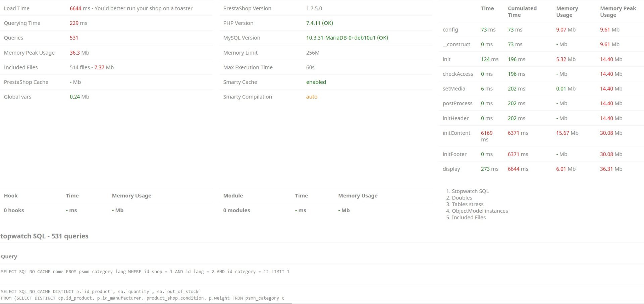644x304 pixels.
Task: Select the display peak usage 36.31 Mb
Action: coord(611,169)
